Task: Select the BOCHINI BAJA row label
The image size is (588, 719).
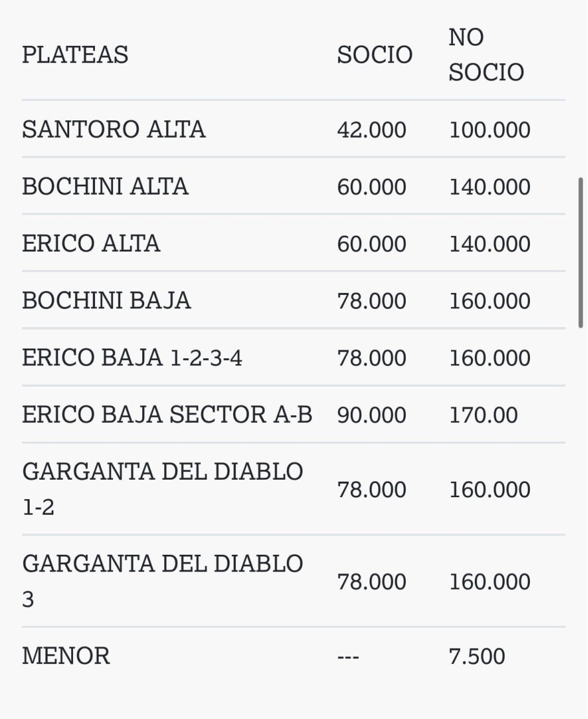Action: click(x=107, y=301)
